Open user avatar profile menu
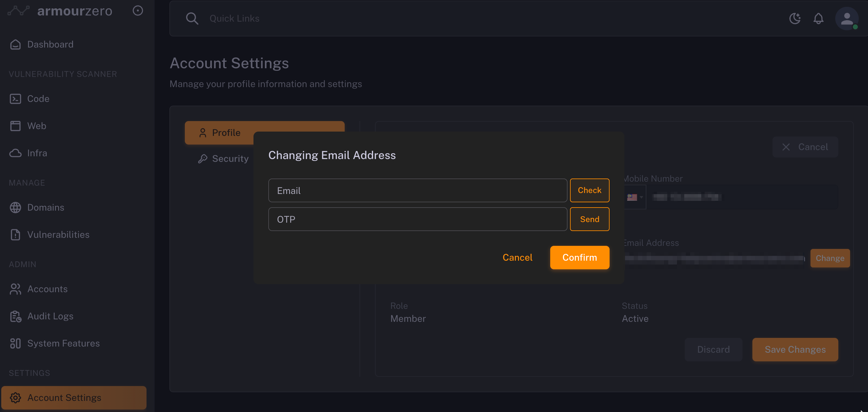Viewport: 868px width, 412px height. coord(846,19)
